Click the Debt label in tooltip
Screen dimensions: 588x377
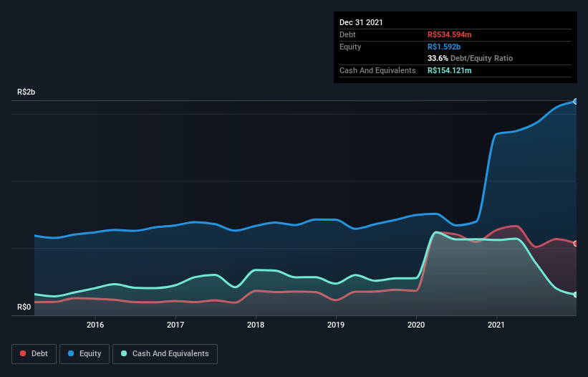tap(347, 34)
